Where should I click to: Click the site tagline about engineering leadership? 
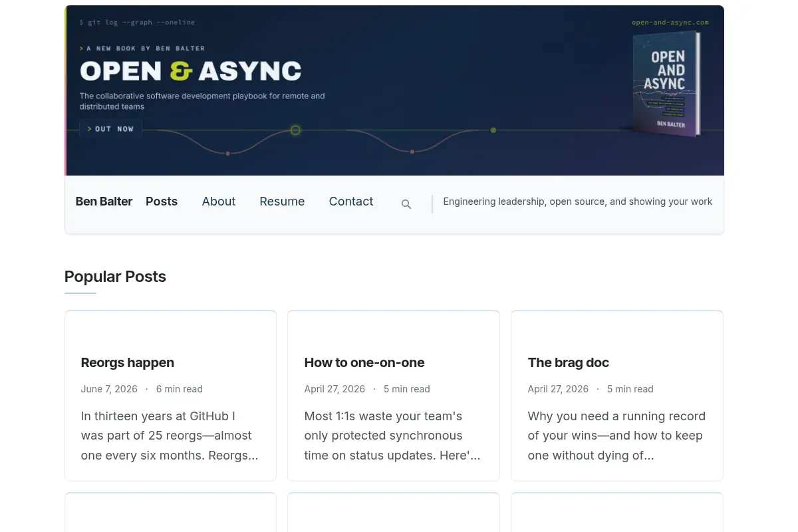click(x=577, y=201)
